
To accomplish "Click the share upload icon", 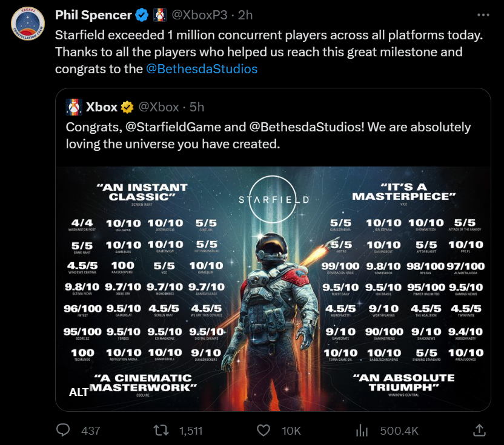I will pos(479,430).
